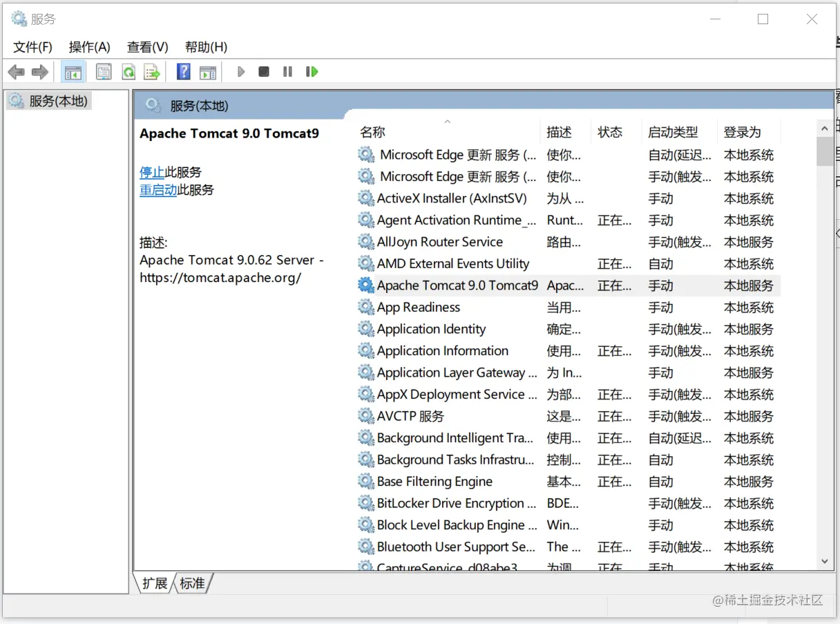Click the Back arrow in toolbar
Viewport: 840px width, 624px height.
click(x=17, y=71)
